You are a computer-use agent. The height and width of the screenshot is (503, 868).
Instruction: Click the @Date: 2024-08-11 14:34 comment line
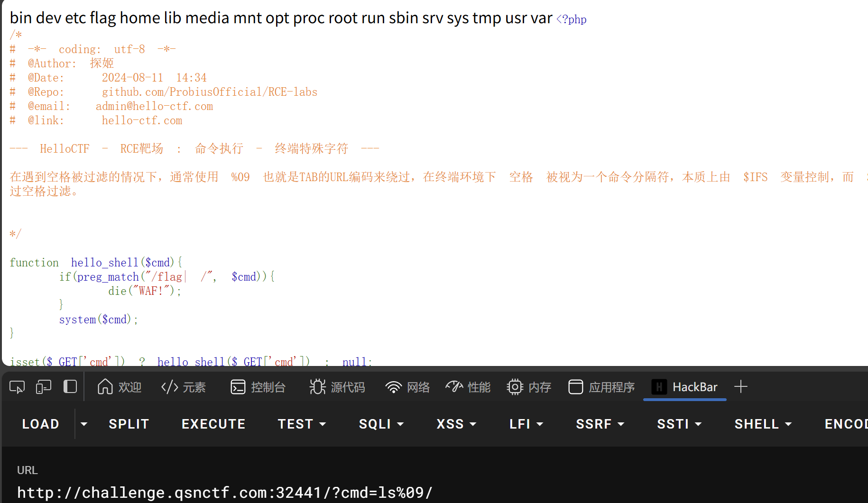[108, 78]
